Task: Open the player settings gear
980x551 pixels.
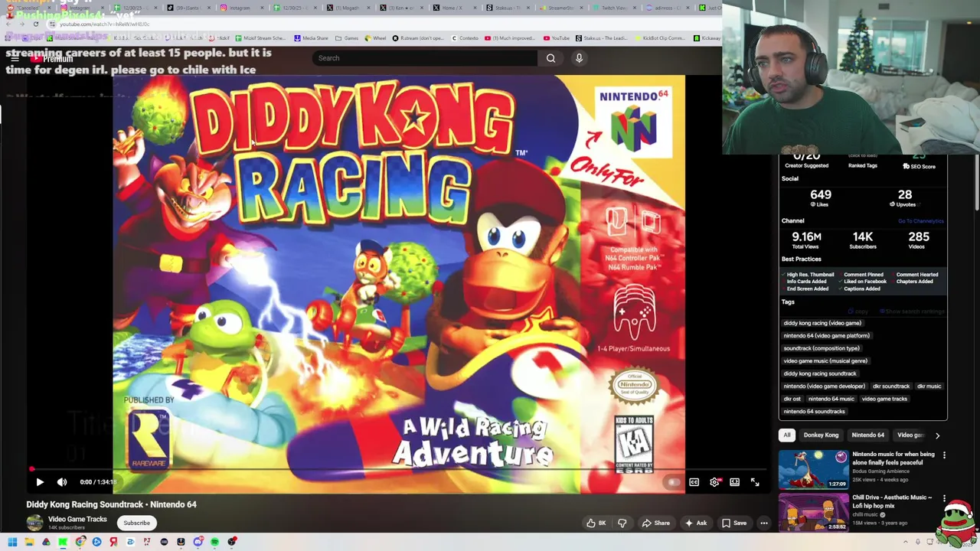Action: click(x=714, y=482)
